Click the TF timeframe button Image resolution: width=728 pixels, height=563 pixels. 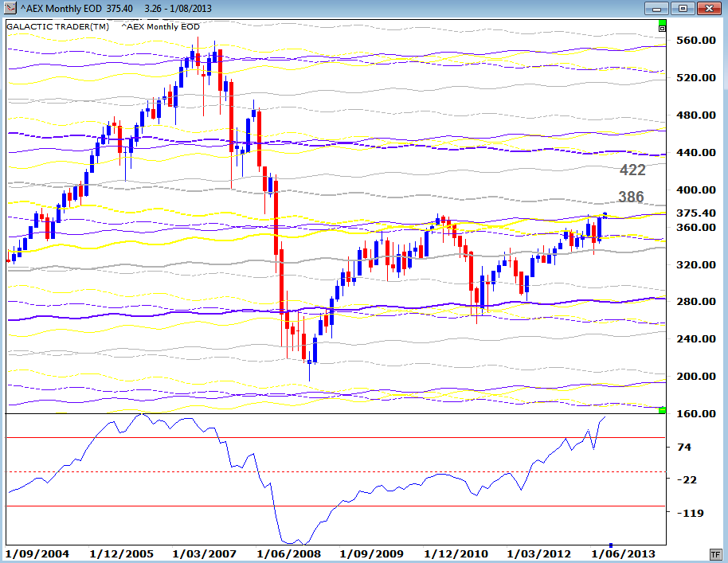715,554
